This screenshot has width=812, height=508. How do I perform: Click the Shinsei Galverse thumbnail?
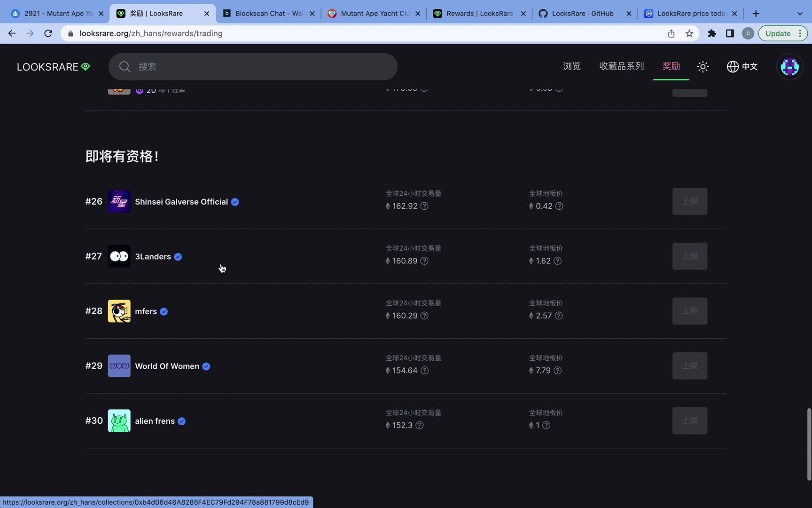(119, 202)
